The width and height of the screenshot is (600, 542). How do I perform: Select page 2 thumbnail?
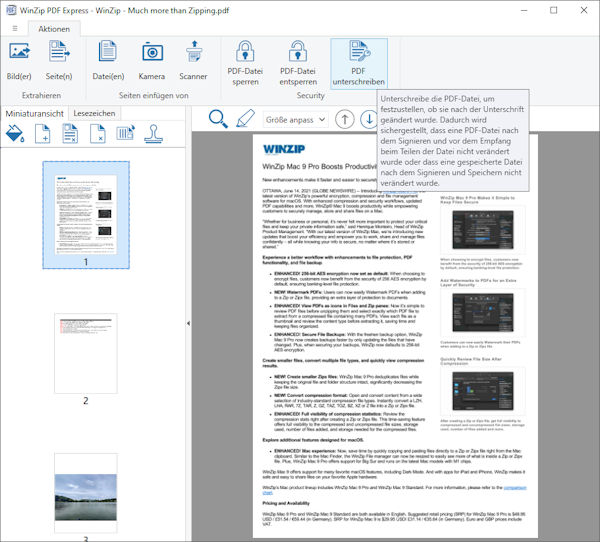(86, 353)
